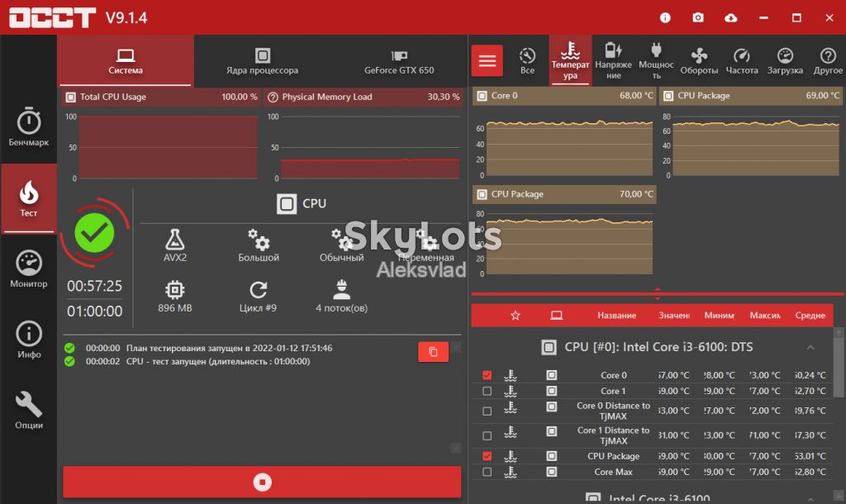
Task: Open the Бенчмарк section in the sidebar
Action: [29, 126]
